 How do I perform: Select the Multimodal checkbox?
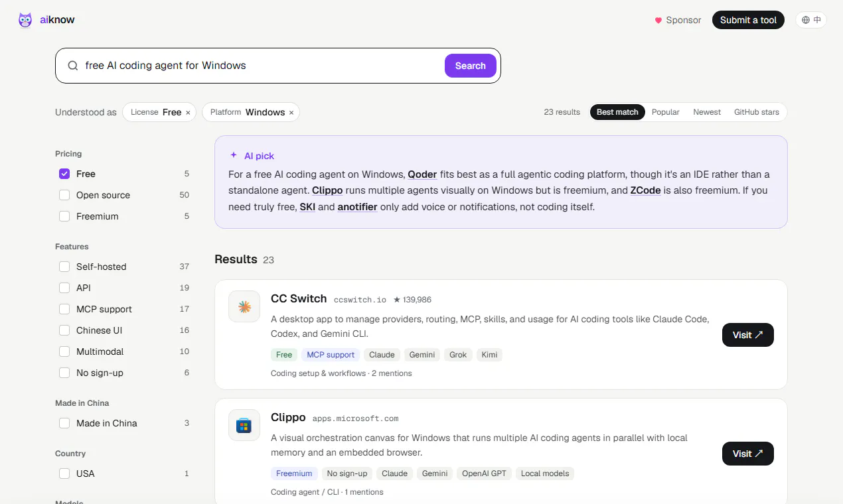[64, 351]
